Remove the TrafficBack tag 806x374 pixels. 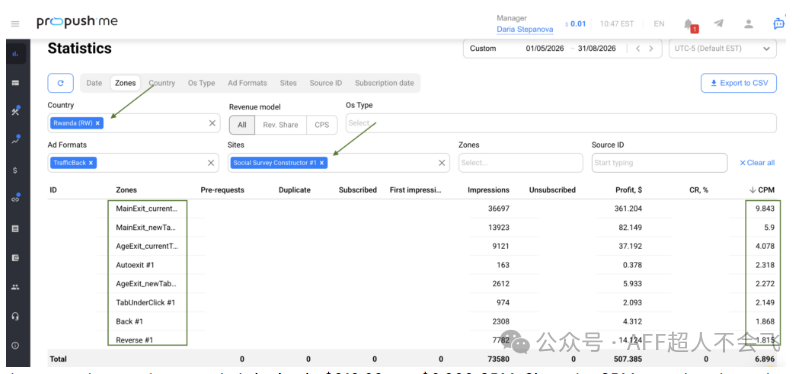point(90,163)
